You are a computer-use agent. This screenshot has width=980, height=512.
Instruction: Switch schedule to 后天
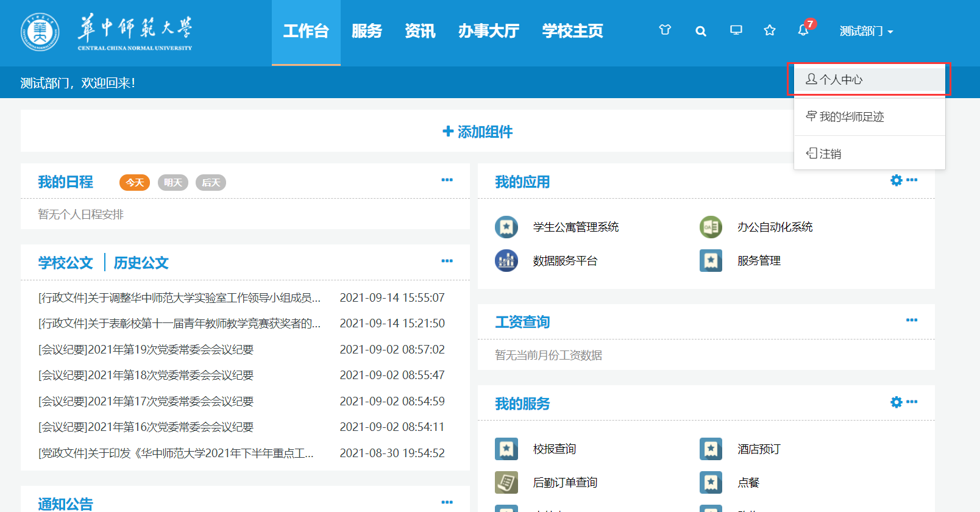tap(211, 183)
